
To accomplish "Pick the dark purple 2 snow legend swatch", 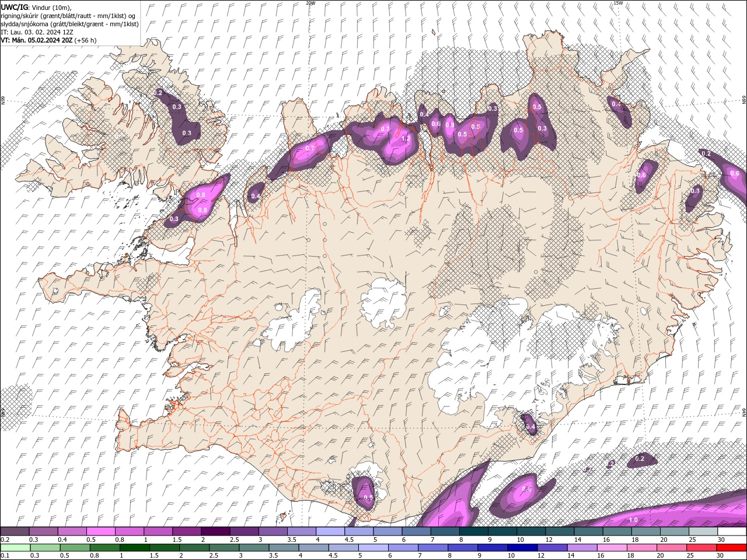I will click(x=215, y=531).
